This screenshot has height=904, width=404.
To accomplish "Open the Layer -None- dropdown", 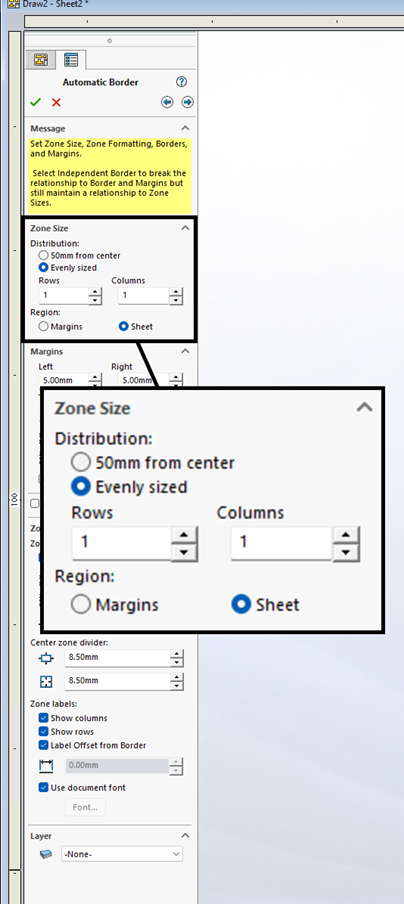I will tap(122, 854).
